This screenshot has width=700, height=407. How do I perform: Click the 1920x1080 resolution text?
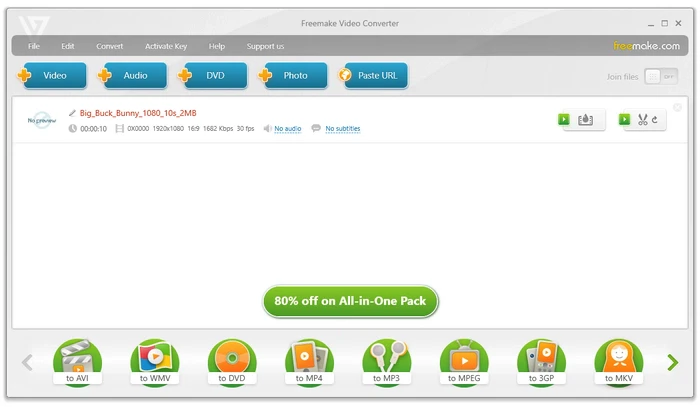point(168,129)
